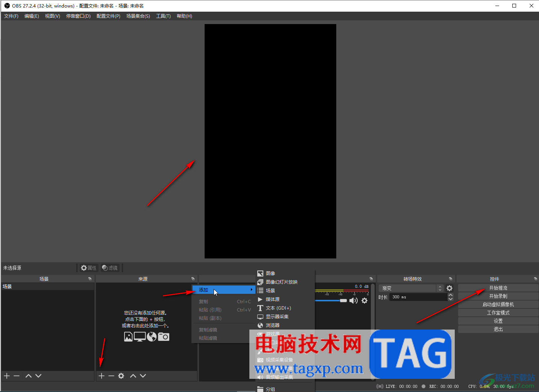
Task: Open the File (文件) menu
Action: click(x=11, y=16)
